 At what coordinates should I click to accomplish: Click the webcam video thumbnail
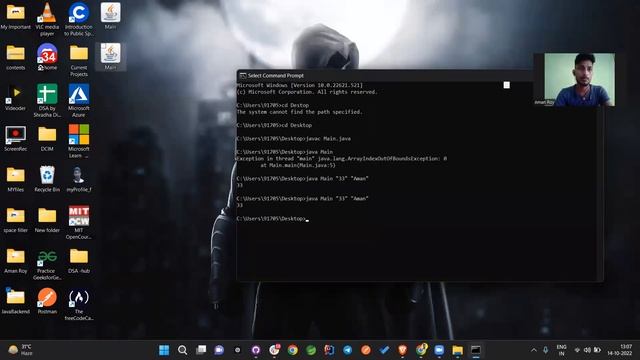580,80
